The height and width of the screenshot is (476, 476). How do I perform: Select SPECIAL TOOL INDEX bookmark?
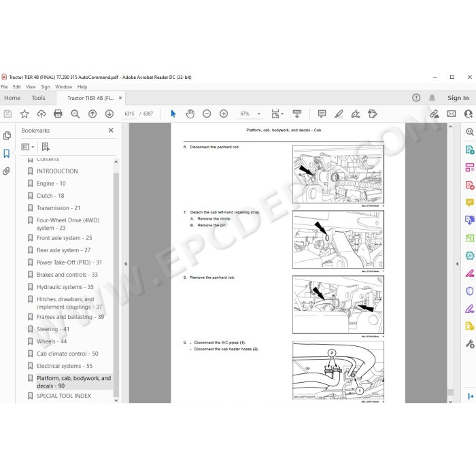(64, 396)
